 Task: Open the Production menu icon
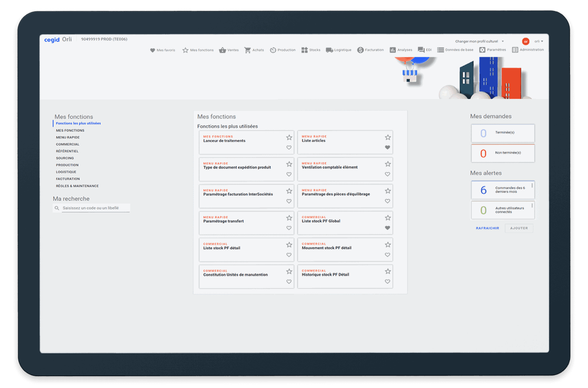[x=273, y=50]
